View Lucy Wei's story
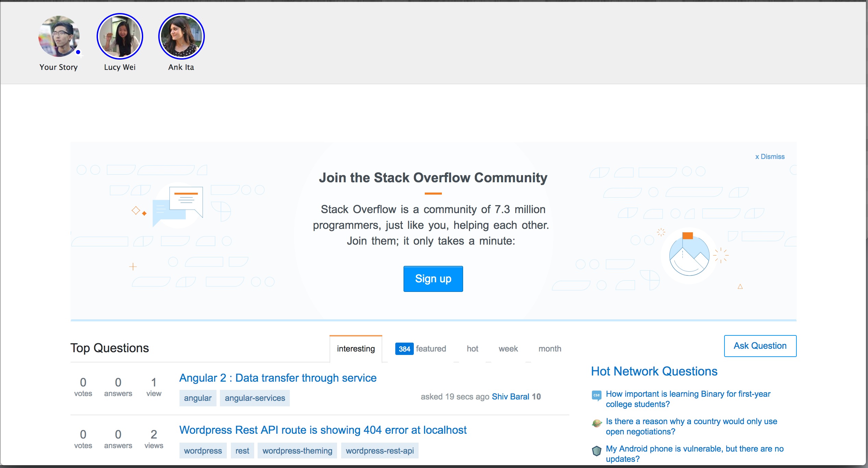 [x=120, y=36]
